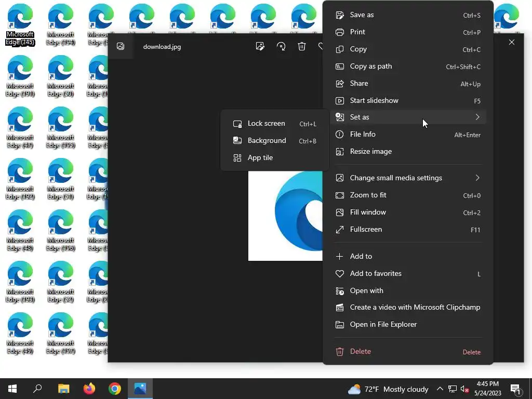This screenshot has width=532, height=399.
Task: Launch Chrome from the taskbar
Action: pos(115,389)
